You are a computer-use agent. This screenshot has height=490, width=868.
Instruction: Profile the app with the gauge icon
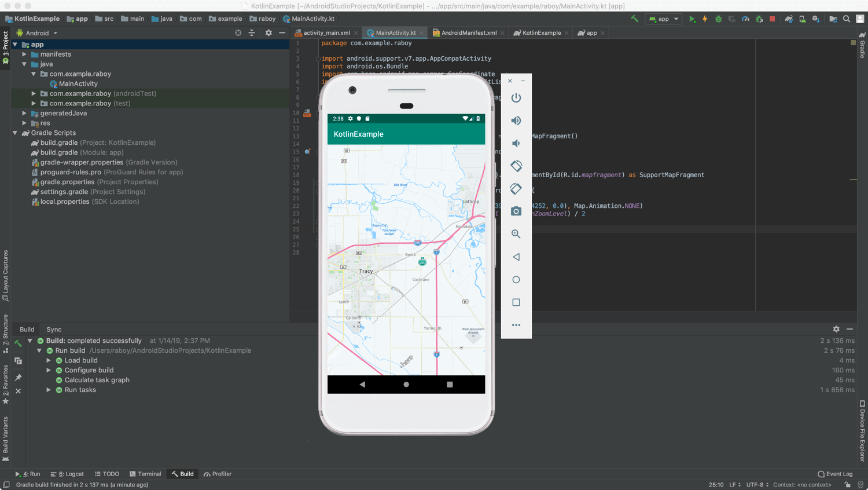click(746, 19)
